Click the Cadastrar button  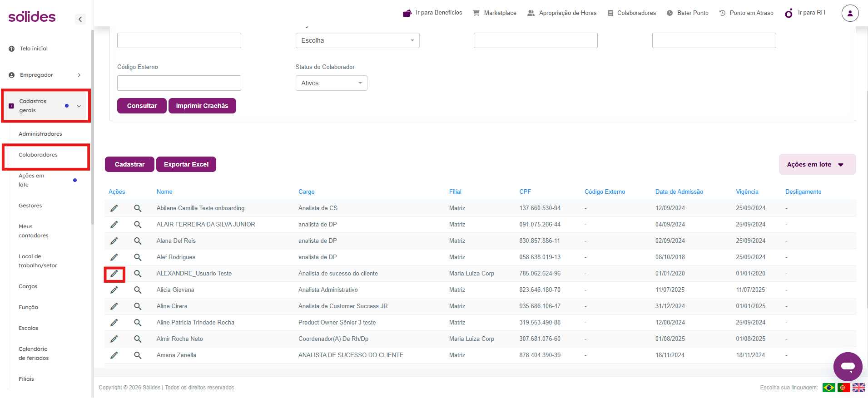coord(129,164)
